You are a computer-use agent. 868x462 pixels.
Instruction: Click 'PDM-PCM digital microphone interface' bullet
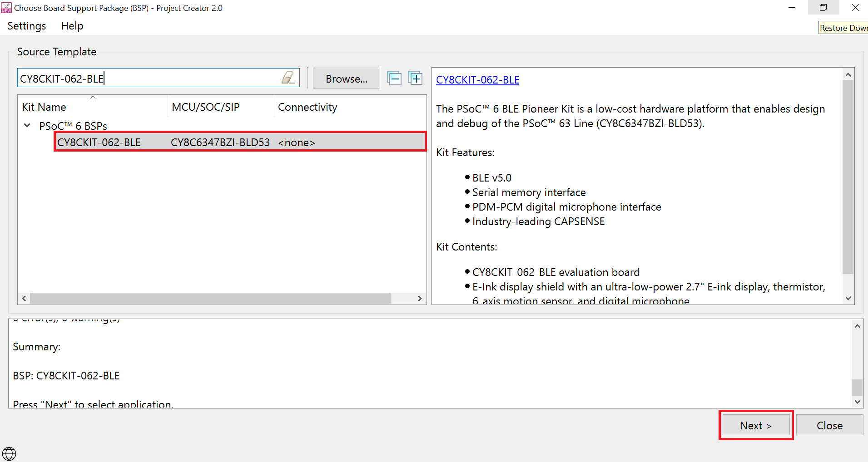[567, 207]
